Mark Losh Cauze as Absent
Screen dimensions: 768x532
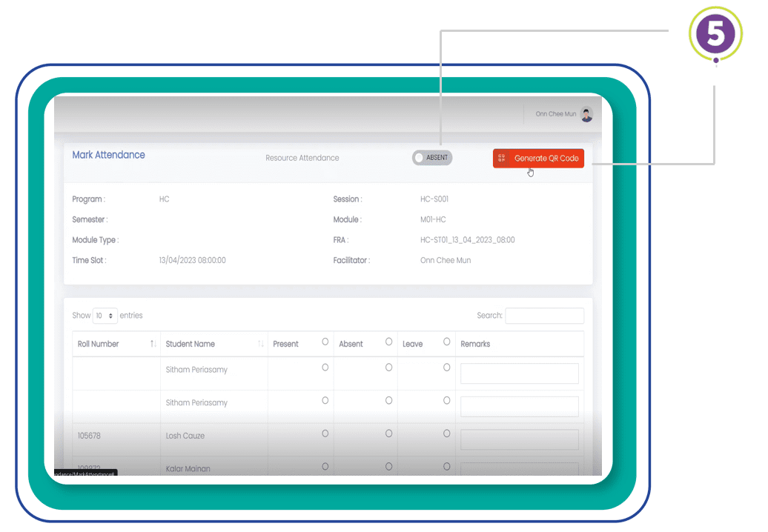tap(389, 433)
